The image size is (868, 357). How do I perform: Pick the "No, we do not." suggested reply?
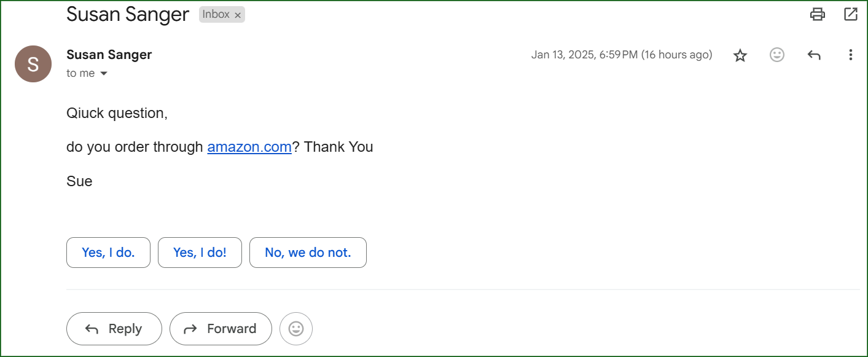[308, 253]
